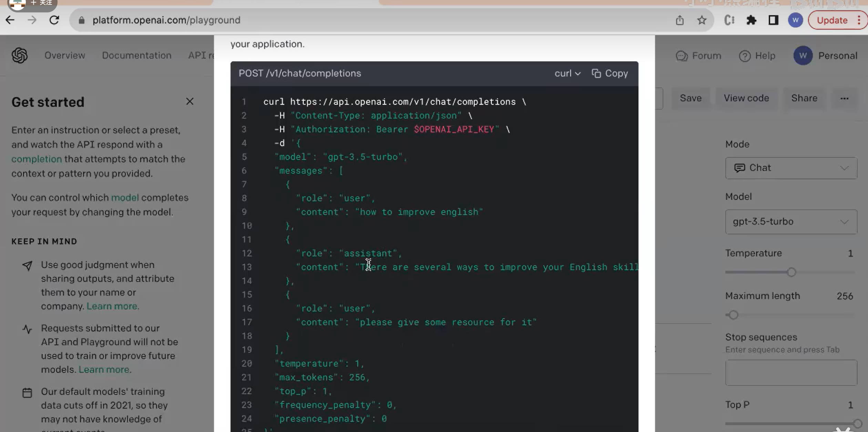Follow the model link
This screenshot has height=432, width=868.
(125, 197)
